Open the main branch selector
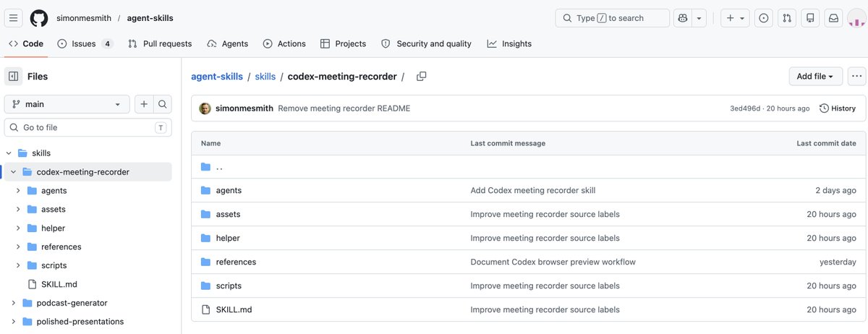868x334 pixels. pos(67,104)
